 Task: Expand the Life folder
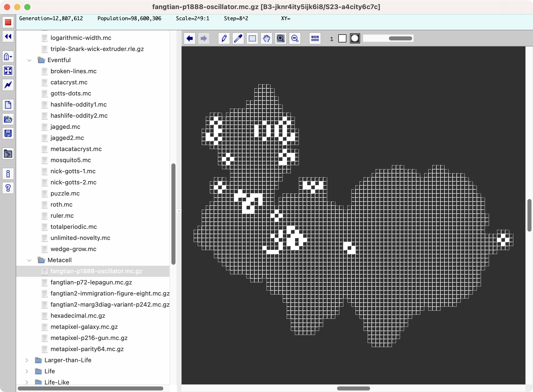[27, 371]
